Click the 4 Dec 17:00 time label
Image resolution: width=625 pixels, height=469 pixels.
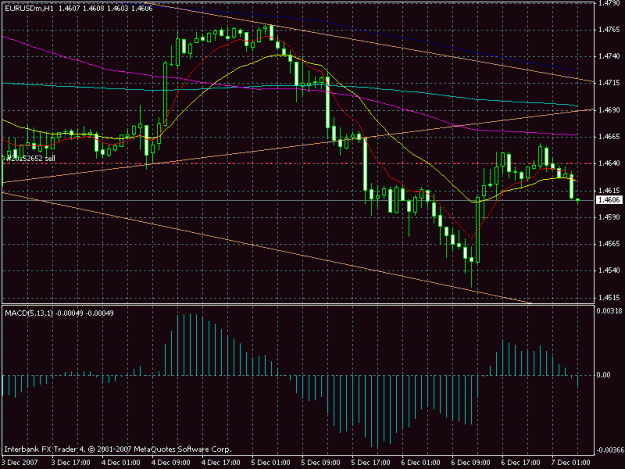pos(221,462)
